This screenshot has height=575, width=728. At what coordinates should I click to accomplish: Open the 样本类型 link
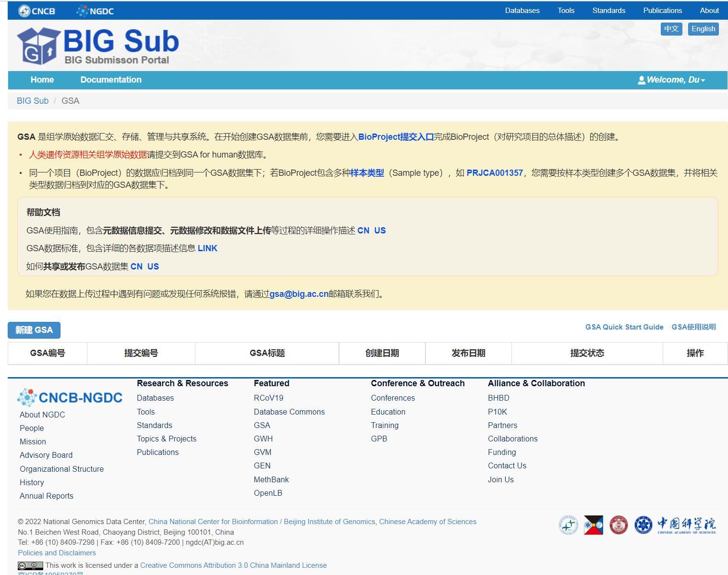tap(367, 173)
